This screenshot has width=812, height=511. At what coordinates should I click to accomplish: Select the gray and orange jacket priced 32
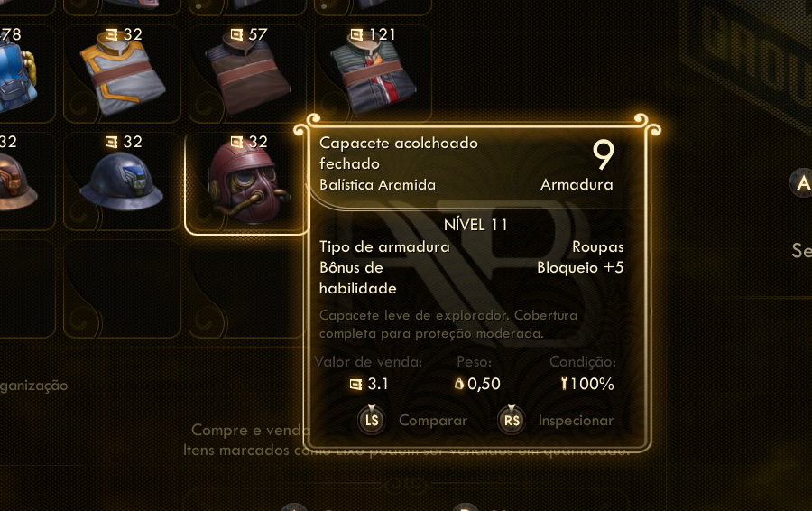pyautogui.click(x=122, y=74)
